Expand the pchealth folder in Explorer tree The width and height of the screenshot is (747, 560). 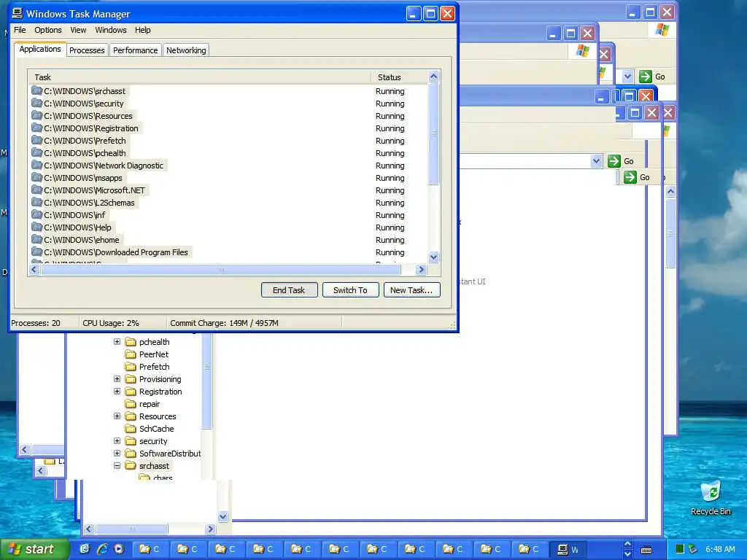(x=117, y=341)
